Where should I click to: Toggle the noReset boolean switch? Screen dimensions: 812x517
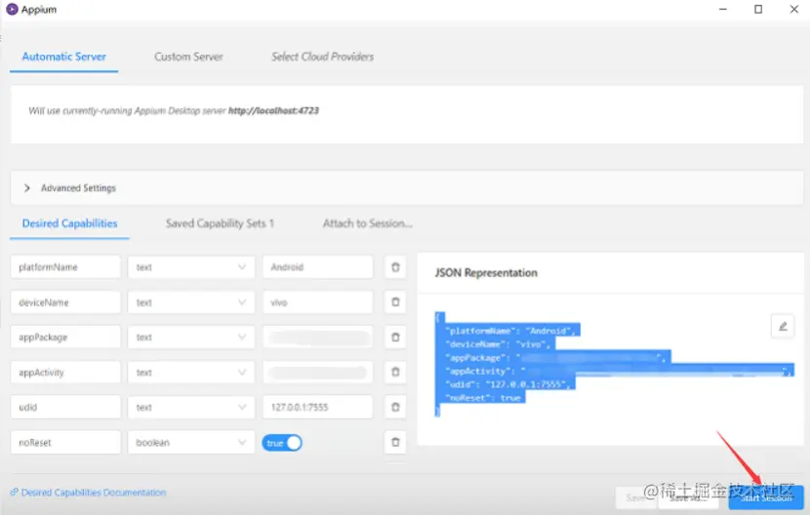pyautogui.click(x=282, y=444)
